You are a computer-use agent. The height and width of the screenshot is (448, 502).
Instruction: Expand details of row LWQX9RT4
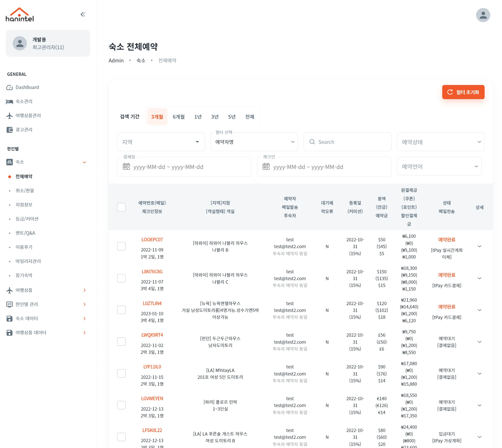pyautogui.click(x=479, y=342)
